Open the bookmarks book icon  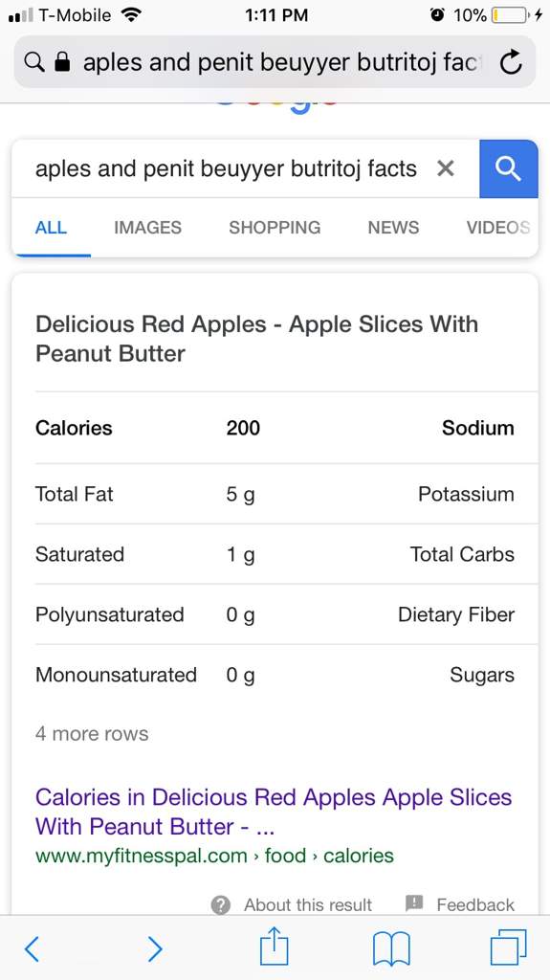(391, 948)
